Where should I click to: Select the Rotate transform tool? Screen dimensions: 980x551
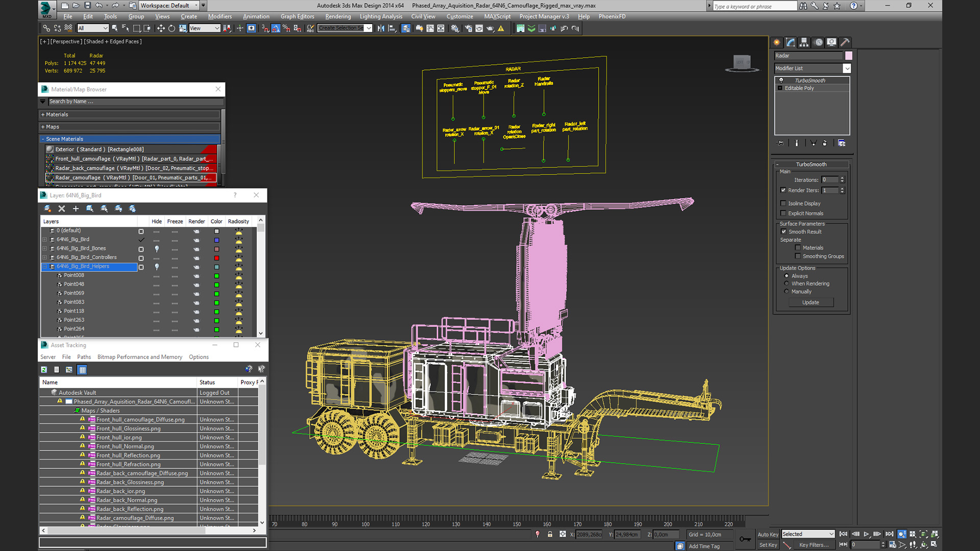coord(171,29)
